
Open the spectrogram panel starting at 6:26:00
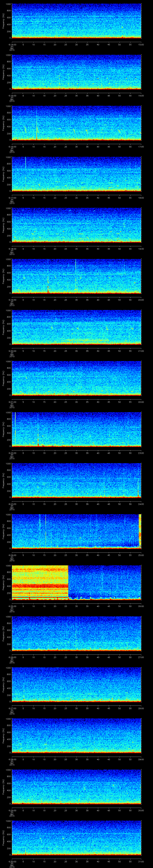[x=76, y=634]
